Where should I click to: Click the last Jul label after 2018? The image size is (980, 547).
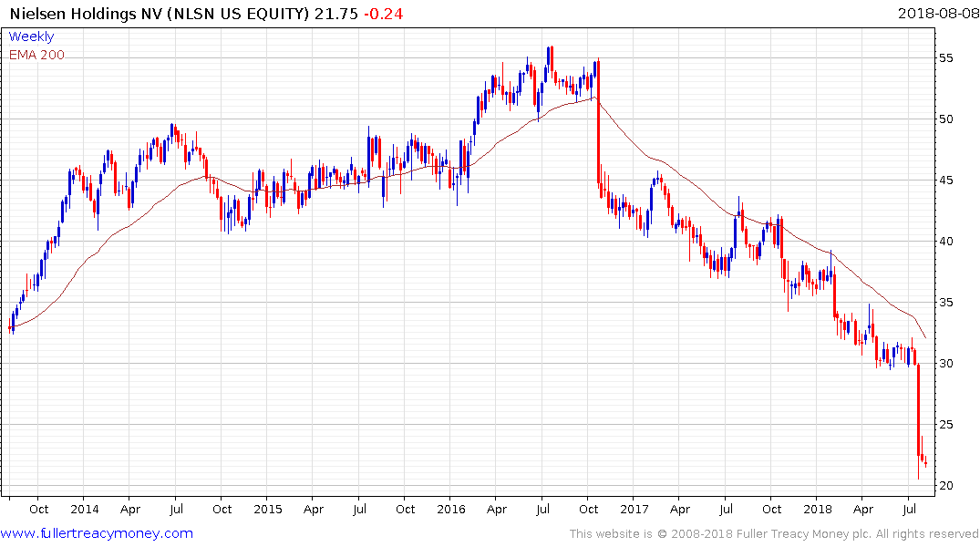[x=910, y=509]
